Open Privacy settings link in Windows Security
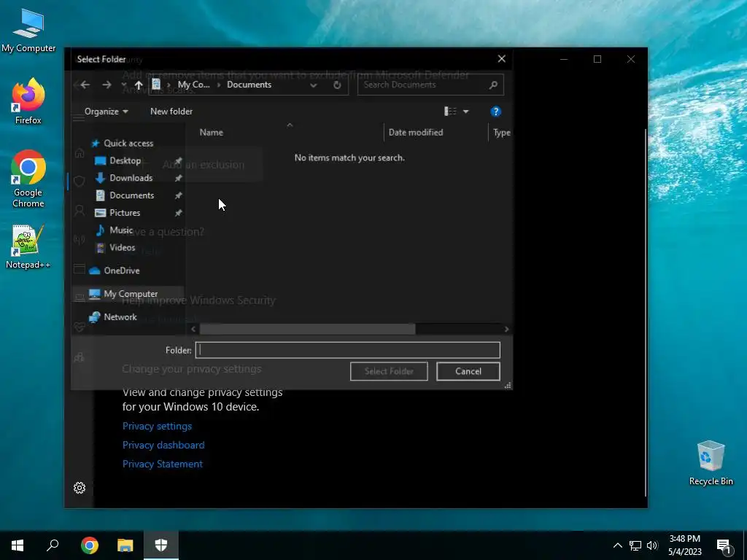 pyautogui.click(x=158, y=426)
